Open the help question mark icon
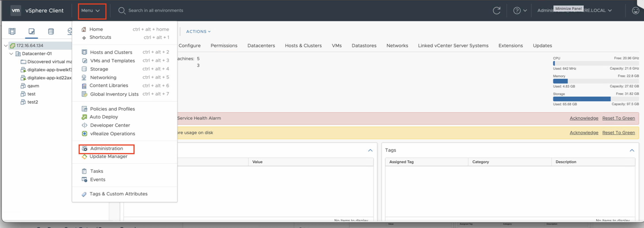644x228 pixels. 517,10
